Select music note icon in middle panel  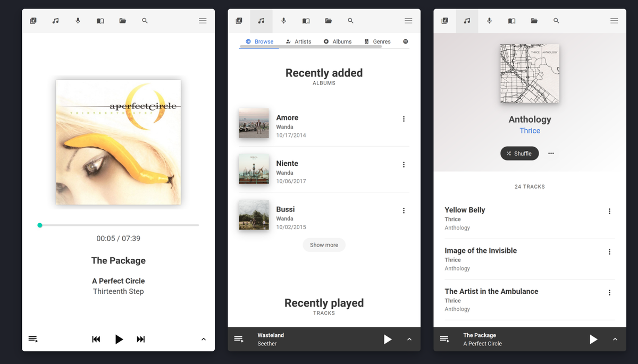[x=261, y=21]
